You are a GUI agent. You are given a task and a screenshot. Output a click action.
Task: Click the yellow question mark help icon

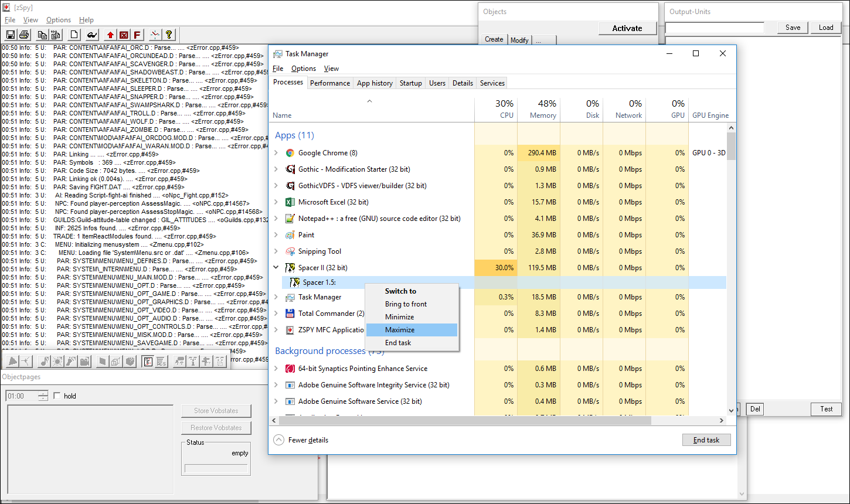pos(169,35)
